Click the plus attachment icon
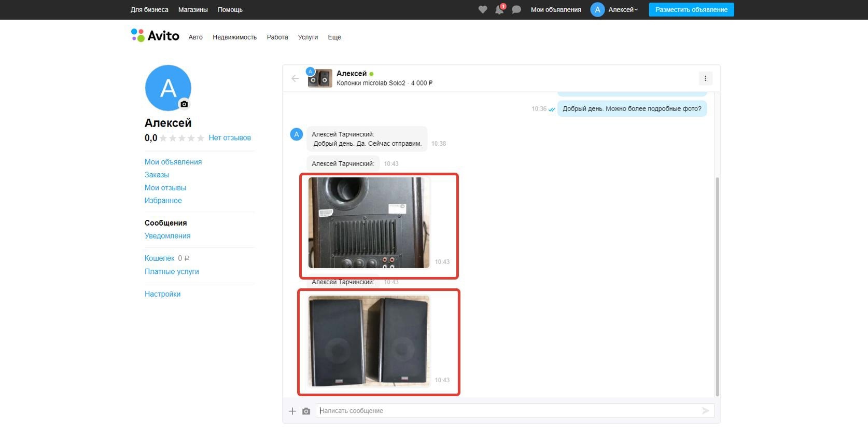868x431 pixels. click(x=292, y=411)
